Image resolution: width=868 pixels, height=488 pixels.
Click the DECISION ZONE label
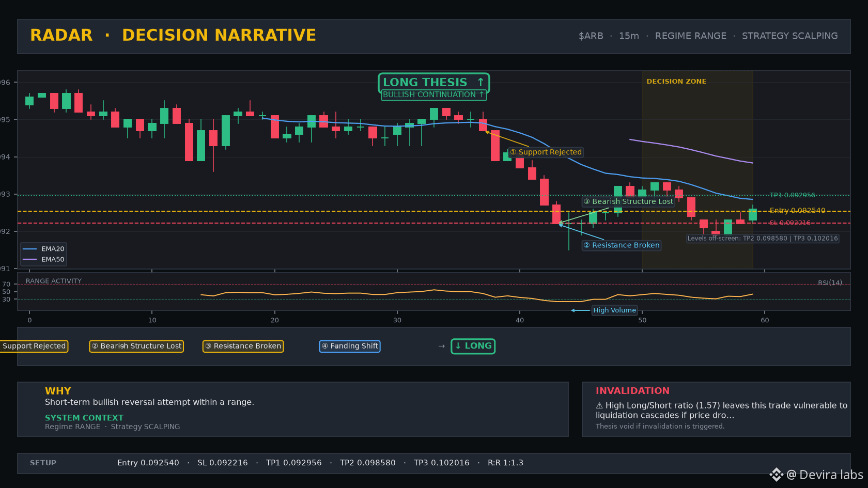[x=676, y=81]
